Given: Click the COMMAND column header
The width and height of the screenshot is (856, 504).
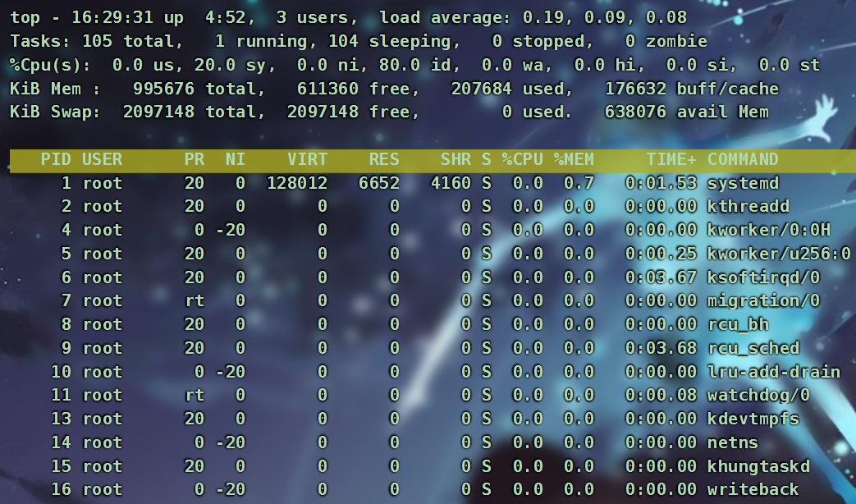Looking at the screenshot, I should (743, 160).
